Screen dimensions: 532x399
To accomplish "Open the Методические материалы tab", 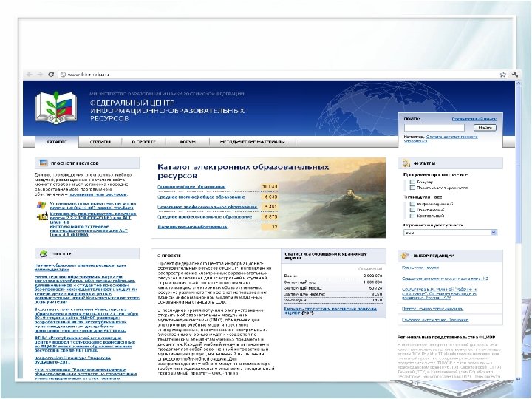I will 252,142.
